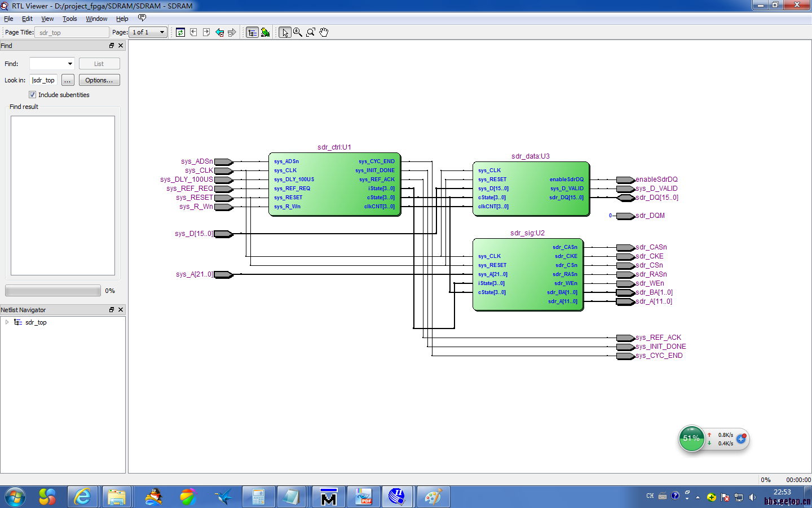Open the Bird's Eye View icon
The height and width of the screenshot is (508, 812).
(x=265, y=32)
